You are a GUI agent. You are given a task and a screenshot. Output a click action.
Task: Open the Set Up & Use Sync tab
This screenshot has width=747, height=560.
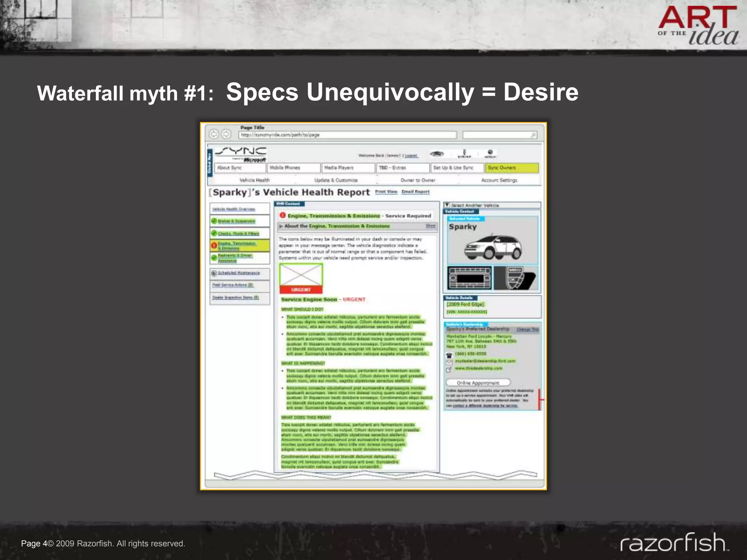(457, 168)
